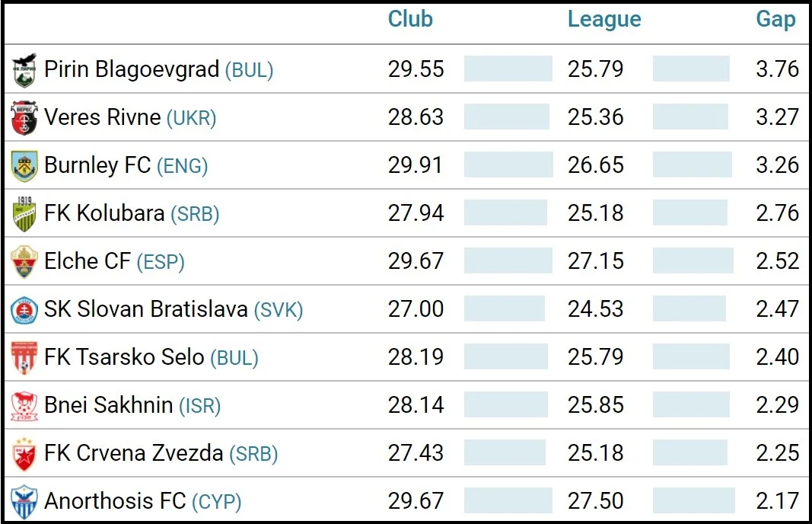This screenshot has width=812, height=524.
Task: Click the (ENG) country code link
Action: pyautogui.click(x=182, y=166)
